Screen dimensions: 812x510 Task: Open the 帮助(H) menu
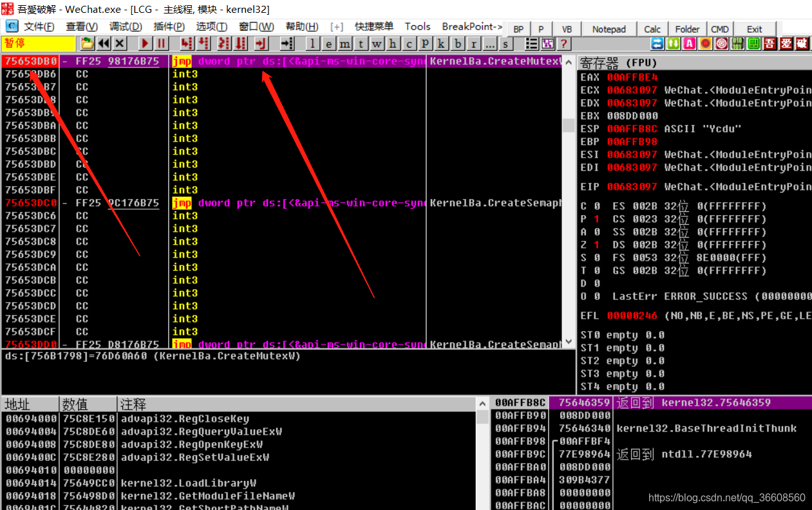(302, 26)
